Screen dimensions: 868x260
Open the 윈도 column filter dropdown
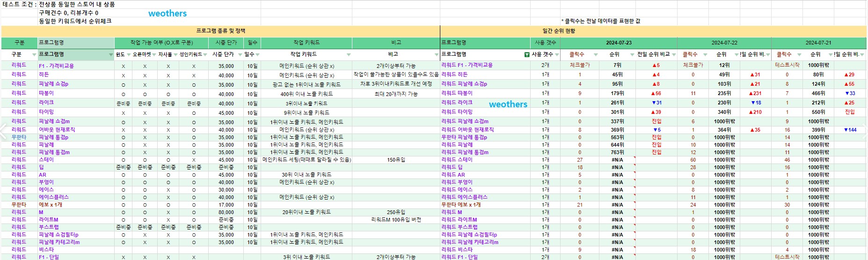click(129, 55)
